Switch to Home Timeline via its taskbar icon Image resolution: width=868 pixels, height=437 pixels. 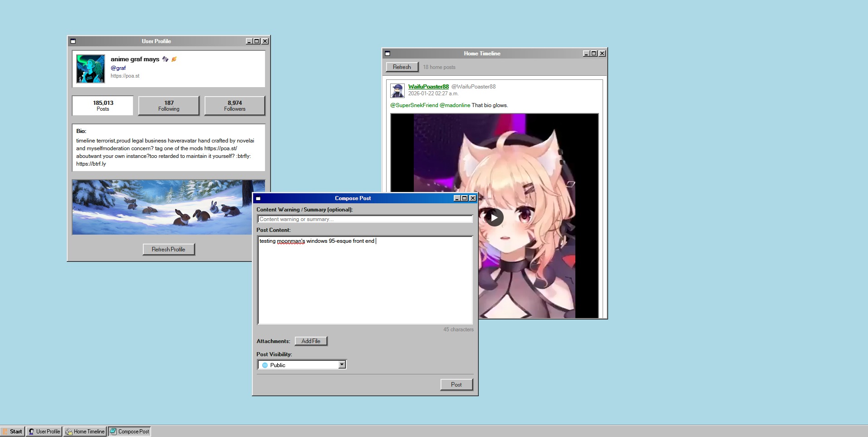[84, 431]
